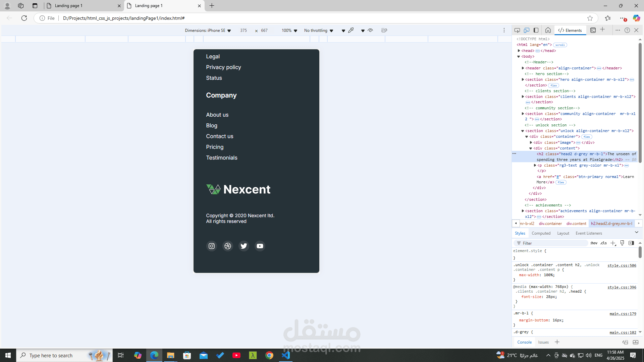Open the No throttling dropdown

tap(319, 31)
